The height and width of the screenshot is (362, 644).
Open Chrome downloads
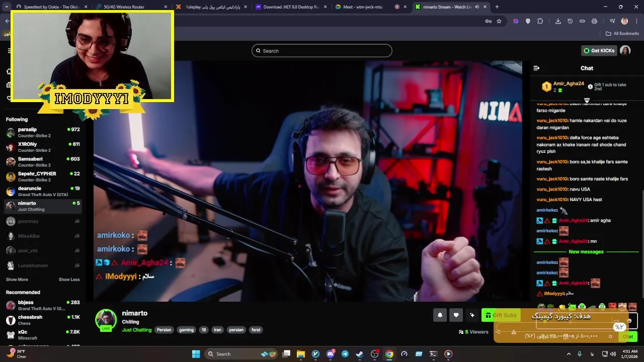(x=558, y=21)
